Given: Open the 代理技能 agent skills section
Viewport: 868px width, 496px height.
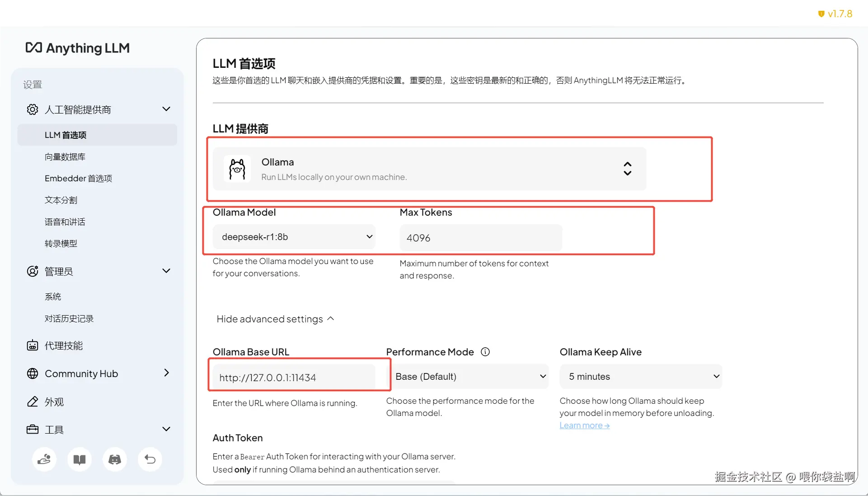Looking at the screenshot, I should pos(63,346).
